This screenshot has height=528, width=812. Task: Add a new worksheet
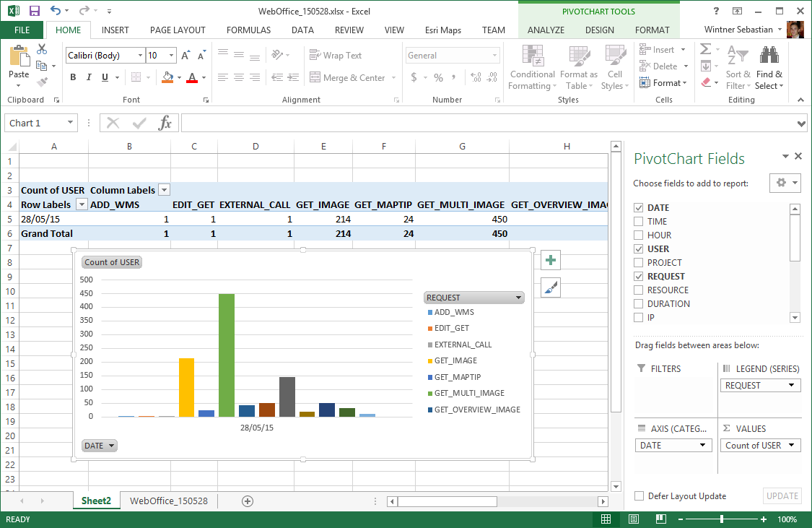coord(248,500)
